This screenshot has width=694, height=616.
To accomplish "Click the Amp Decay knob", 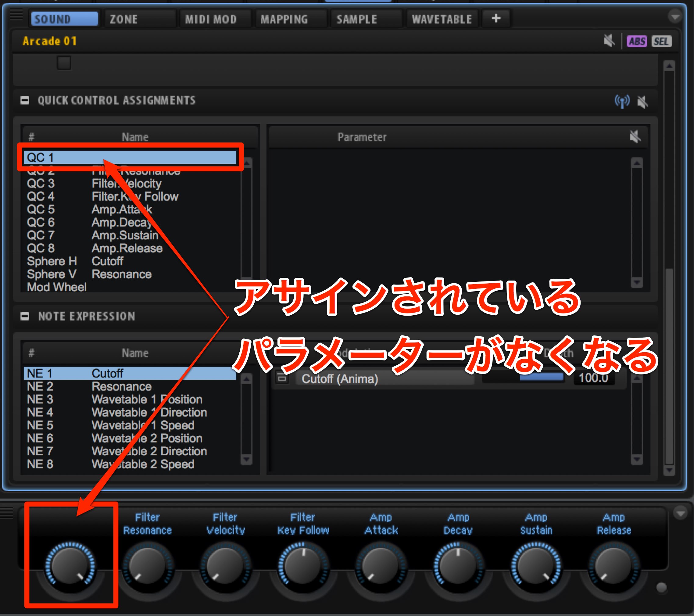I will coord(458,566).
